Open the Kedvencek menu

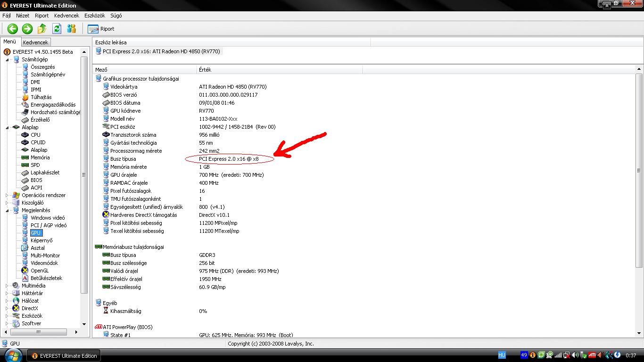[x=66, y=16]
